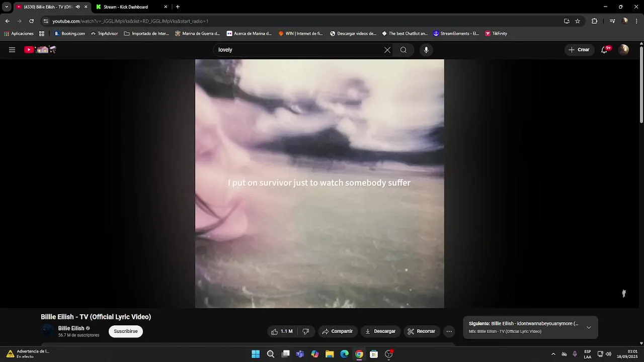
Task: Start voice search with microphone
Action: (x=426, y=50)
